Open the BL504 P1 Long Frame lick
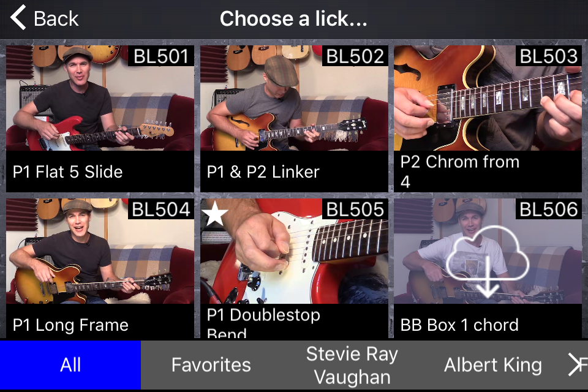The image size is (588, 392). (x=100, y=268)
